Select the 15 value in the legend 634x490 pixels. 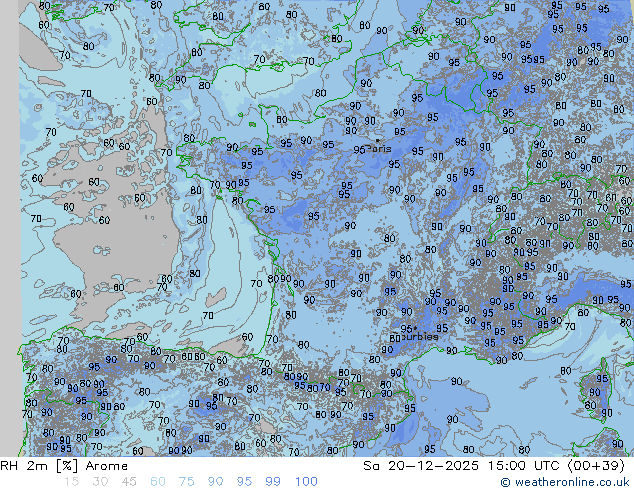pos(71,482)
